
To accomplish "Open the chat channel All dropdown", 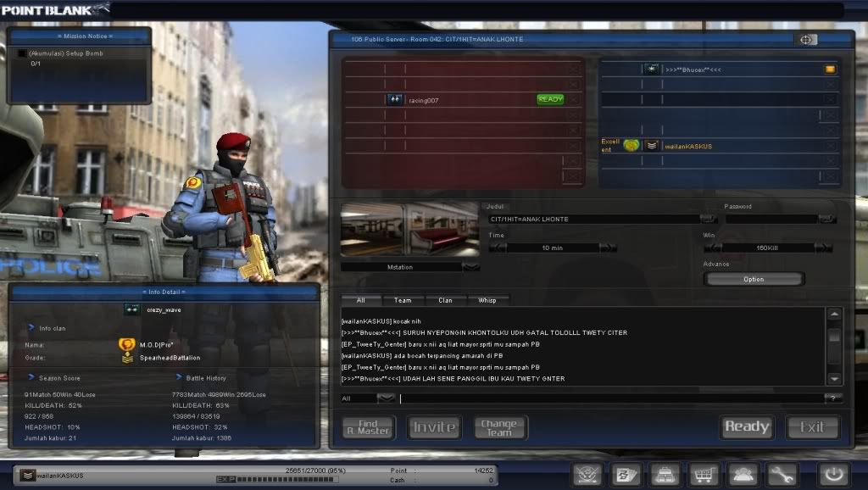I will pos(386,398).
